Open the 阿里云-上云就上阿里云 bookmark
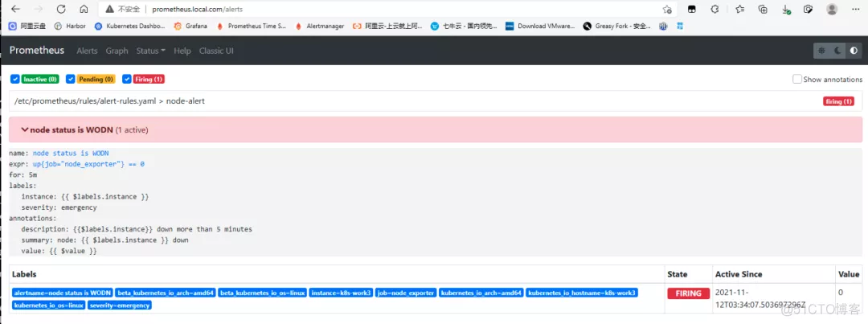This screenshot has height=324, width=868. click(x=387, y=26)
